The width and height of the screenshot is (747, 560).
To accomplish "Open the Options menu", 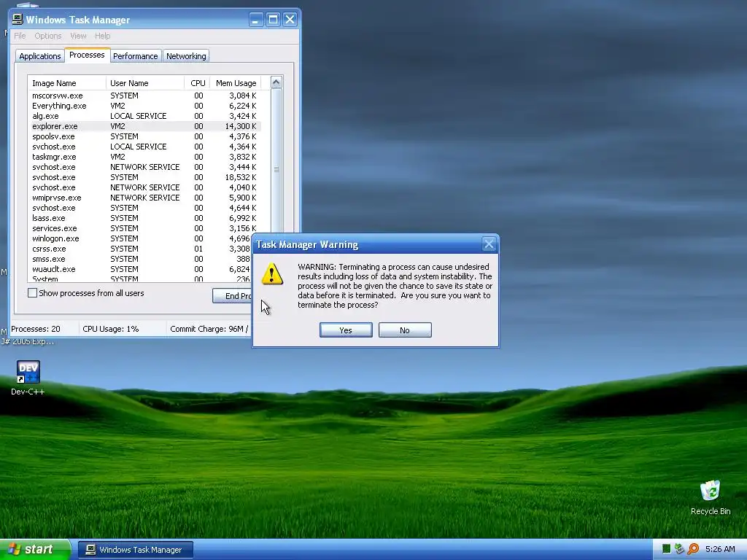I will (x=47, y=36).
